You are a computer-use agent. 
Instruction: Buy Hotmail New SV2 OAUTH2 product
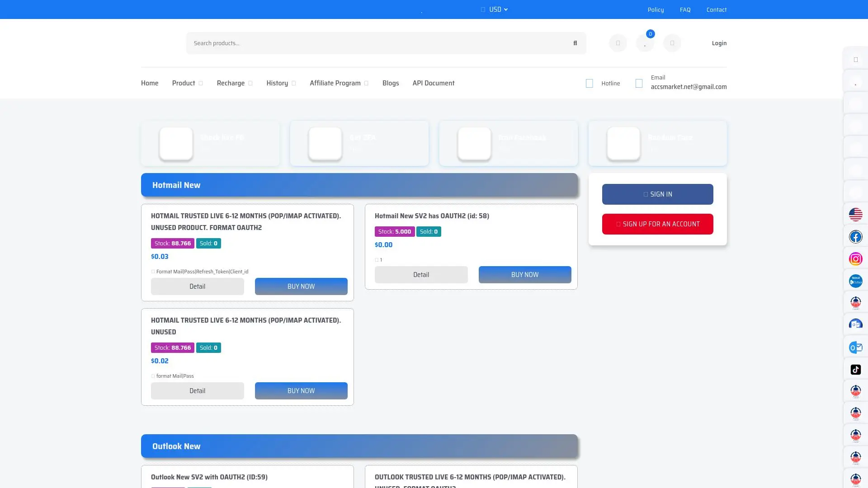click(x=524, y=275)
